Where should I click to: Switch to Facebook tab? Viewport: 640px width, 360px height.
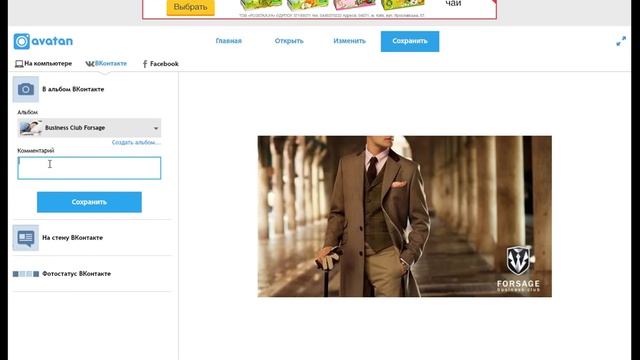pyautogui.click(x=160, y=64)
